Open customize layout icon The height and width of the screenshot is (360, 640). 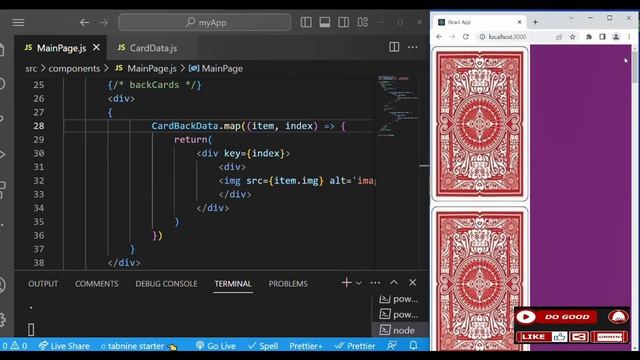pos(362,22)
